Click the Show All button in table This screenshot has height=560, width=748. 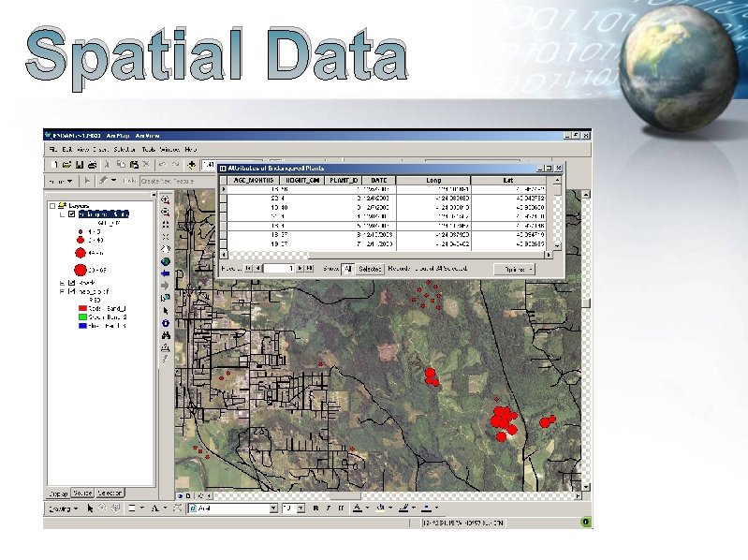coord(347,269)
